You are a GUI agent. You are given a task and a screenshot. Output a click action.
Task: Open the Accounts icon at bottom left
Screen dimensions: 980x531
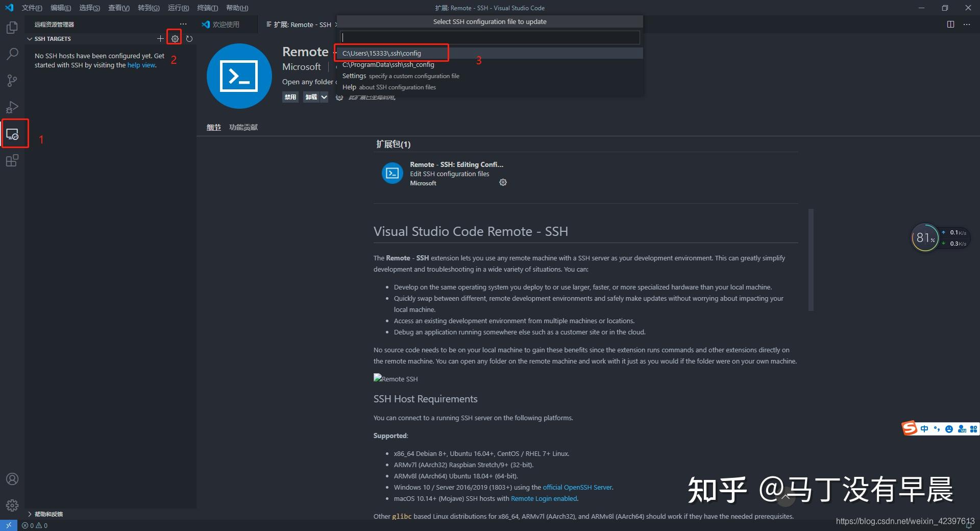click(12, 479)
